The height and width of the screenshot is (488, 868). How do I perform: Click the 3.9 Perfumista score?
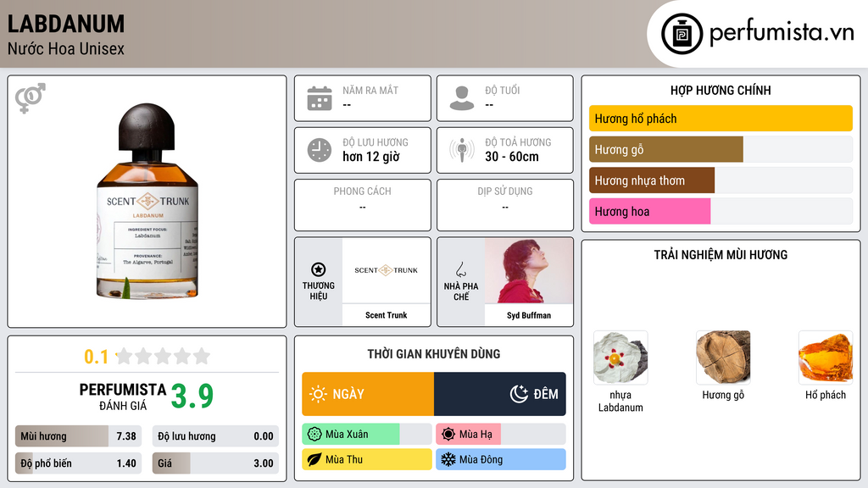pos(192,396)
